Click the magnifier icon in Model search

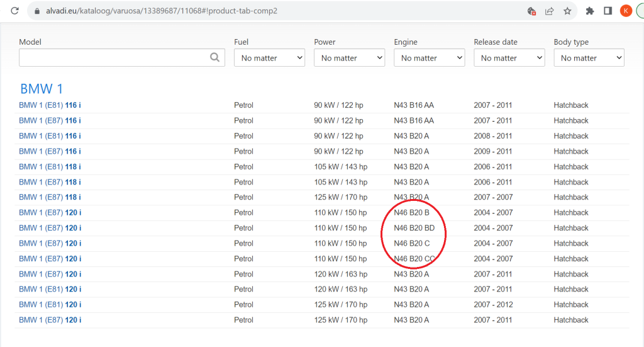coord(215,57)
